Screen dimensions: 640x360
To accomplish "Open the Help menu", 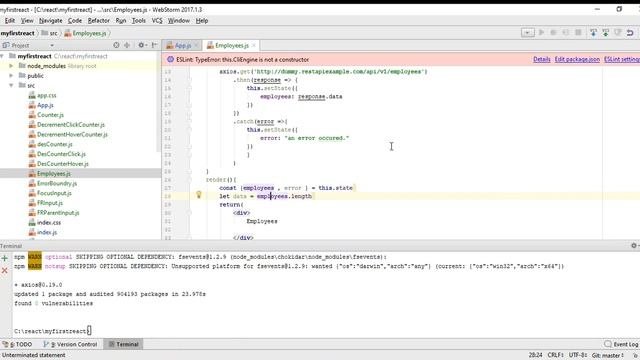I will coord(202,20).
